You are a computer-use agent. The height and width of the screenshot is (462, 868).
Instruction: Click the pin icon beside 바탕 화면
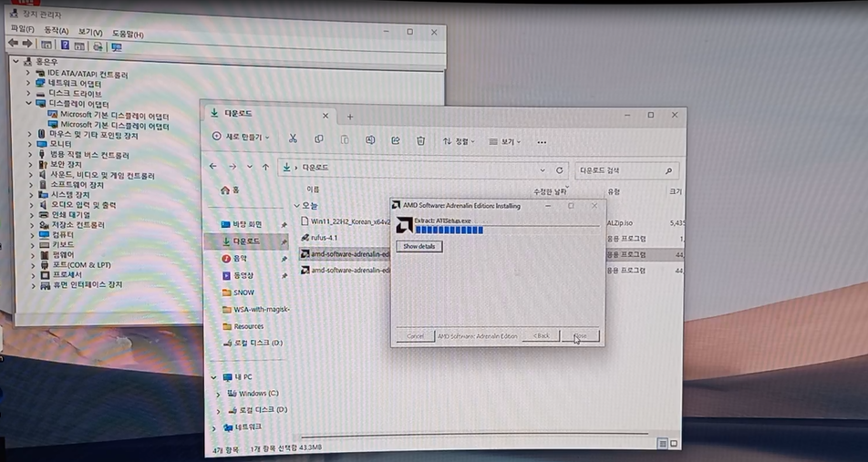click(284, 225)
